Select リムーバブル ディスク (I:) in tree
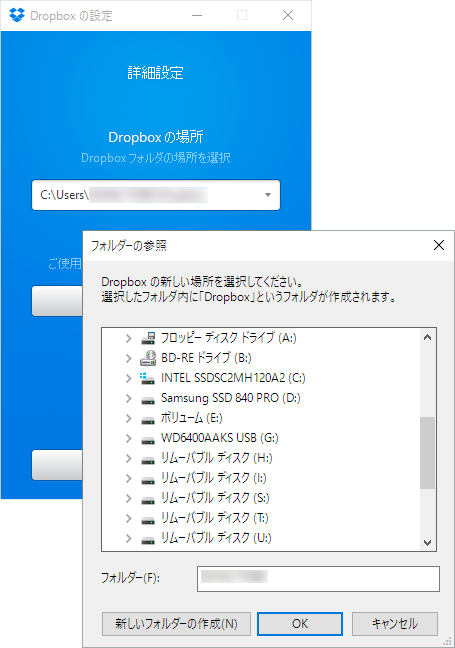Screen dimensions: 455x648 [x=214, y=478]
